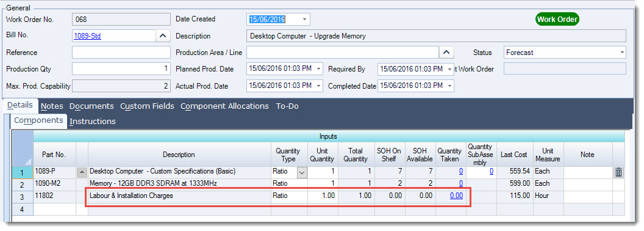Click the SOH Available column header
Viewport: 644px width, 231px height.
click(x=420, y=155)
